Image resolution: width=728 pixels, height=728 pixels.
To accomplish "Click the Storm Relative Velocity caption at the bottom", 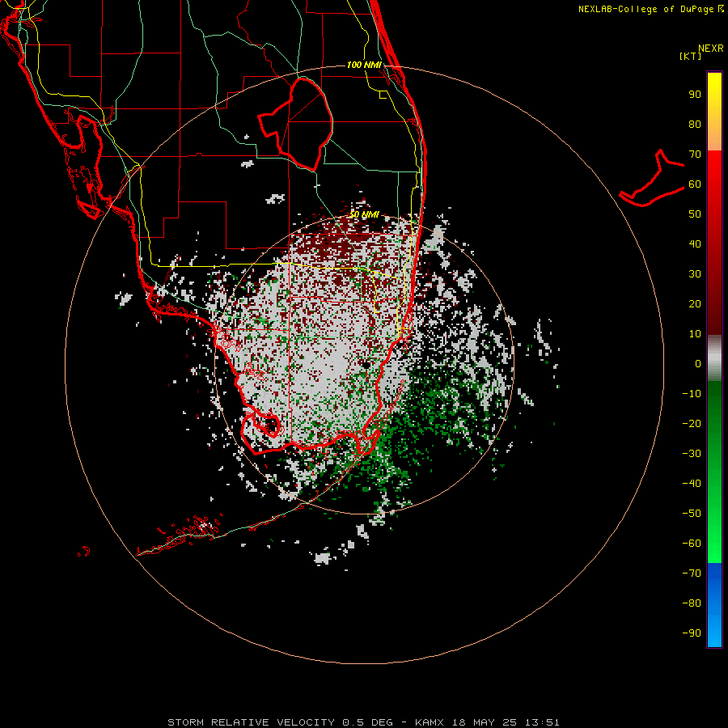I will tap(363, 722).
